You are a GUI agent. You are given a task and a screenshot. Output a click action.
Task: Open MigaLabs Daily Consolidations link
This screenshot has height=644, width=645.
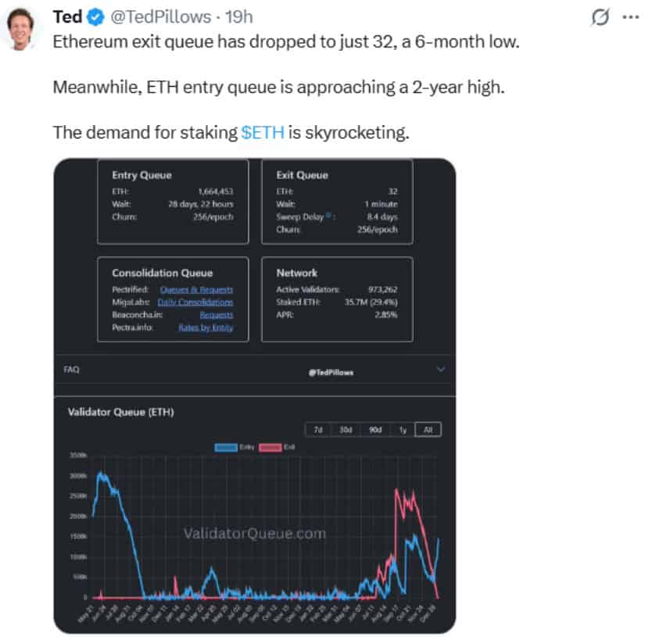click(195, 302)
